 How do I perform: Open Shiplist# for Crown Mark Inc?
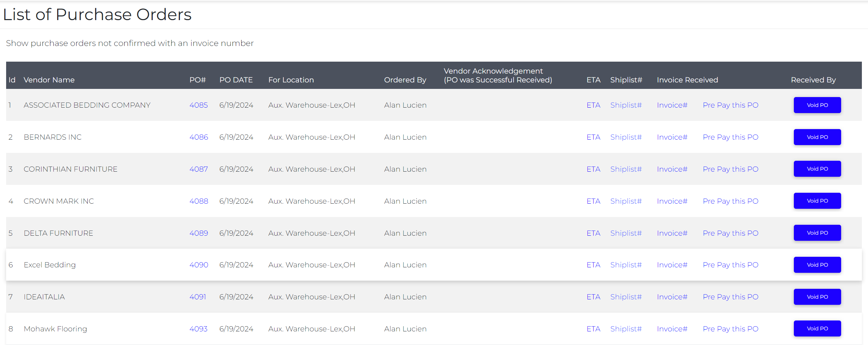click(626, 201)
